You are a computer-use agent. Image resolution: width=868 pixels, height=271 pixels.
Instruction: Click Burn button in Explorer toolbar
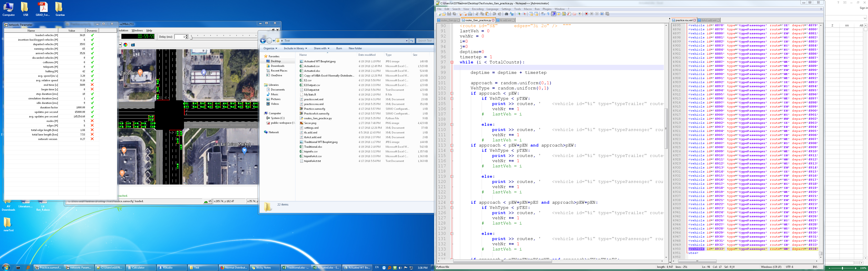339,48
